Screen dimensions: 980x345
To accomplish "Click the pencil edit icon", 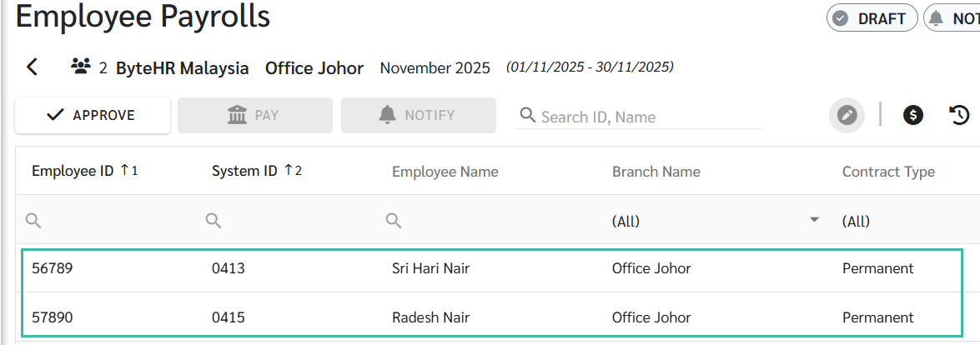I will pos(847,115).
